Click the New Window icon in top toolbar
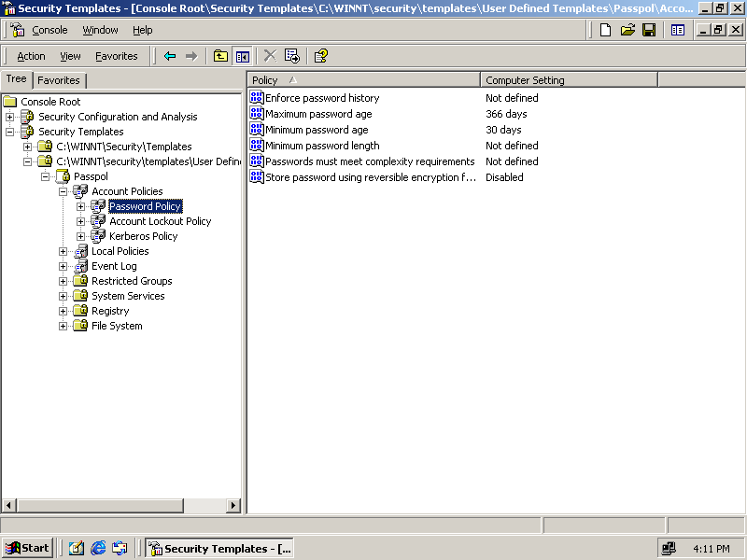 (x=678, y=30)
